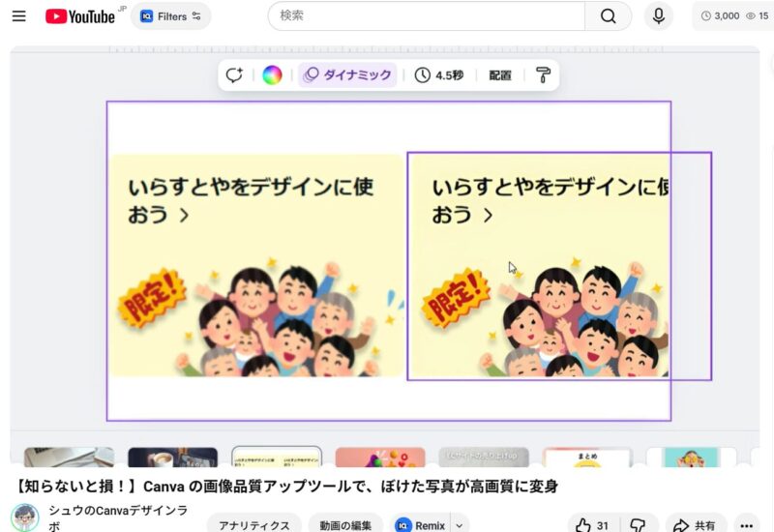Click the comment-plus icon in Canva toolbar
The width and height of the screenshot is (774, 532).
pos(234,75)
